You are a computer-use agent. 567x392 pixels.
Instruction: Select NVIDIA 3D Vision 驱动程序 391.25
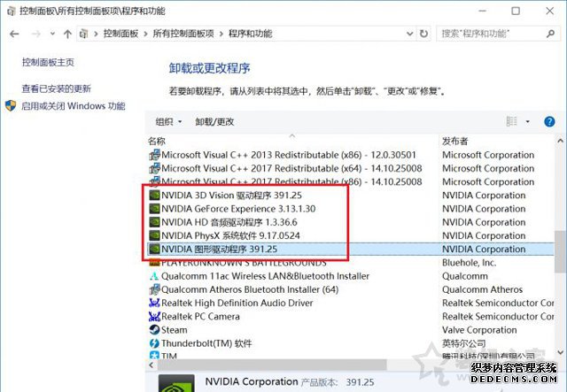coord(231,196)
